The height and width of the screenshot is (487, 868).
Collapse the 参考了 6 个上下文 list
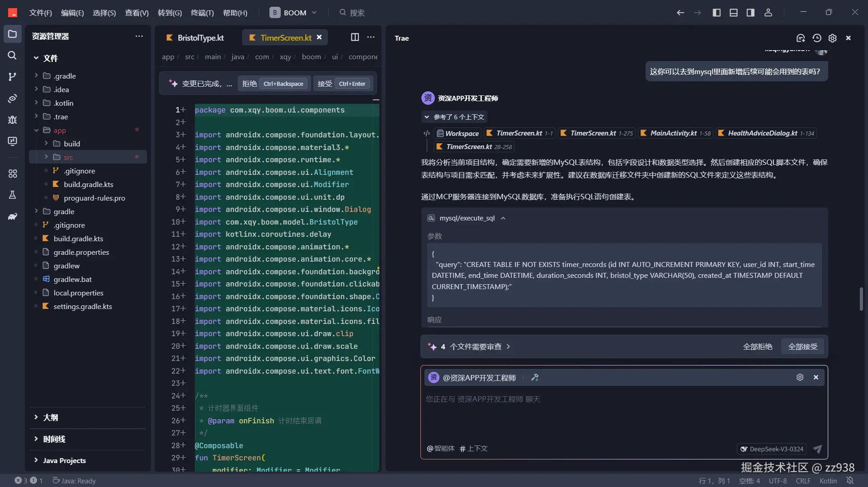pyautogui.click(x=454, y=117)
